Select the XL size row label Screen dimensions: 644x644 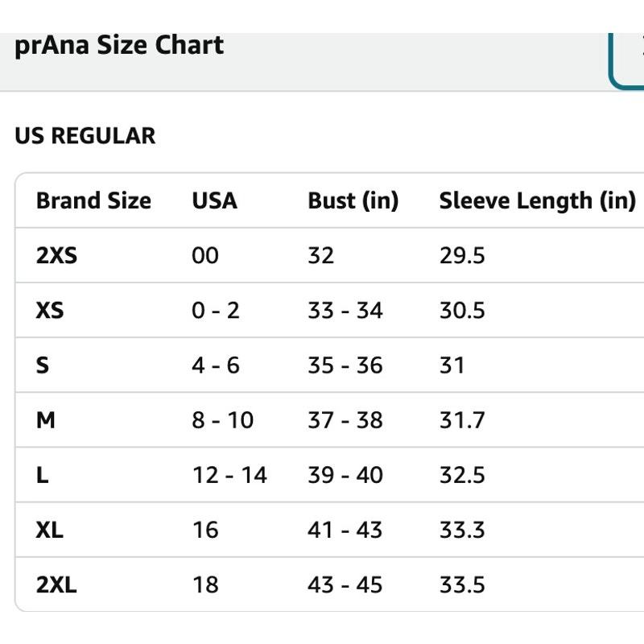click(x=50, y=530)
